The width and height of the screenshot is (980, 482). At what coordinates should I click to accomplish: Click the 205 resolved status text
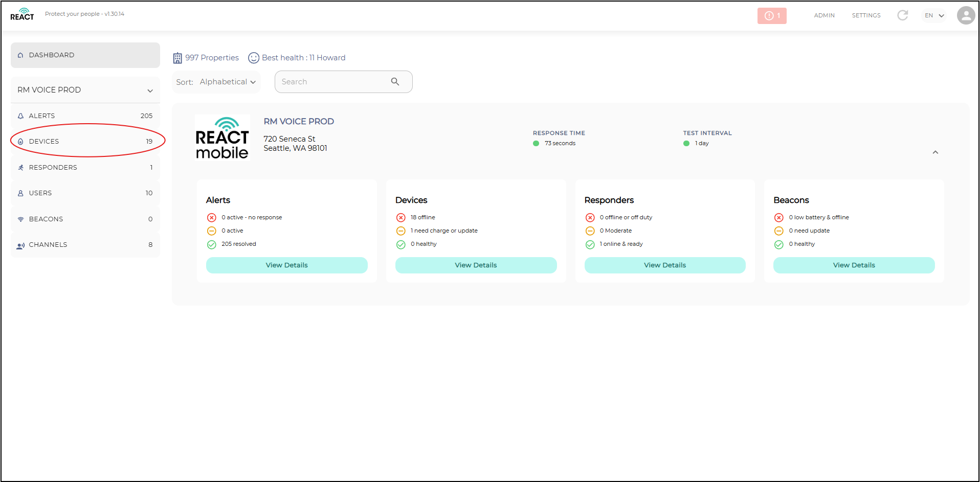[239, 244]
